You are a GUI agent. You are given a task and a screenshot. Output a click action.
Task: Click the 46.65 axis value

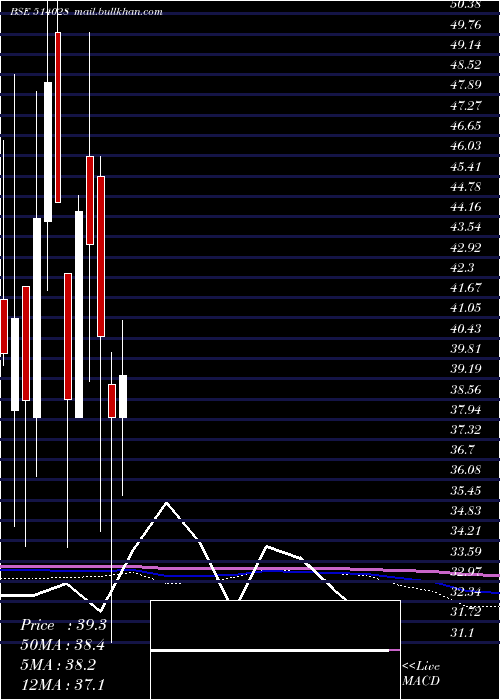coord(466,126)
